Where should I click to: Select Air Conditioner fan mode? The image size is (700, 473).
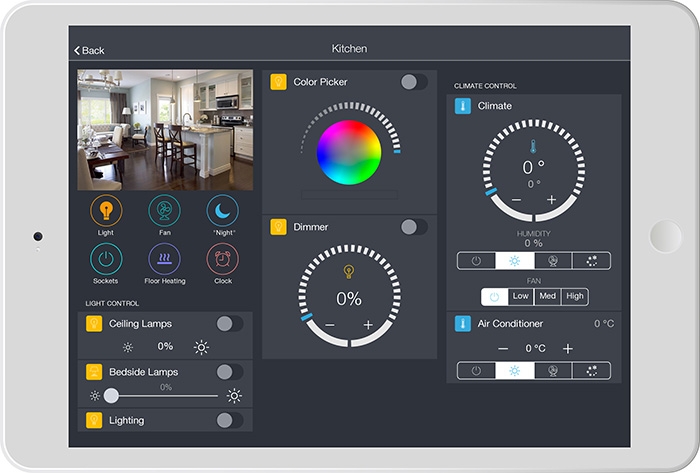[553, 371]
